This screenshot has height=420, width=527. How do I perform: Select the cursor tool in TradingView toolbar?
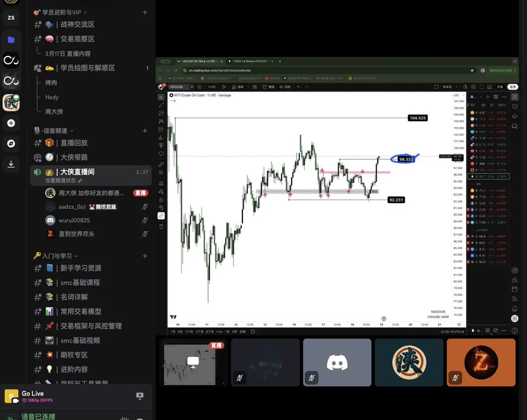(161, 97)
